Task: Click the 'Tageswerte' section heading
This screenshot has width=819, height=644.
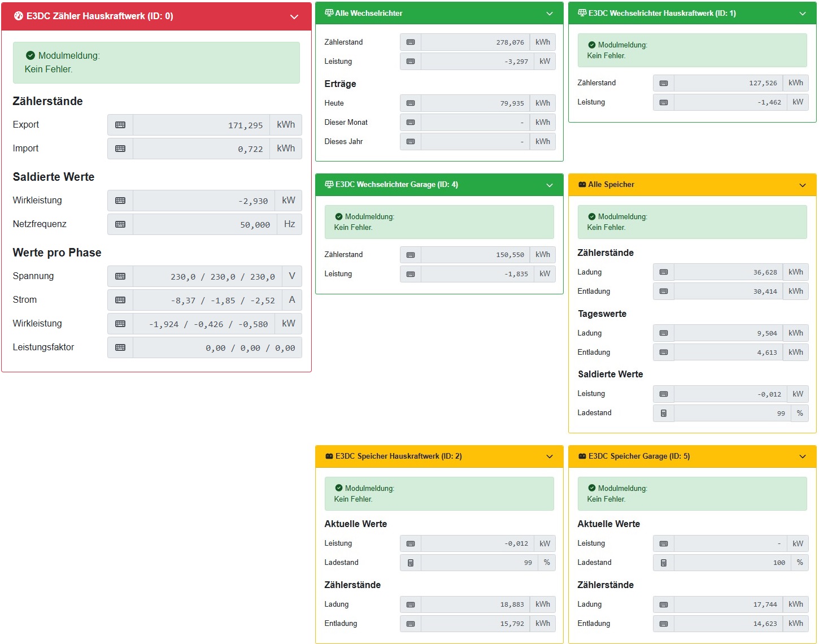Action: point(602,314)
